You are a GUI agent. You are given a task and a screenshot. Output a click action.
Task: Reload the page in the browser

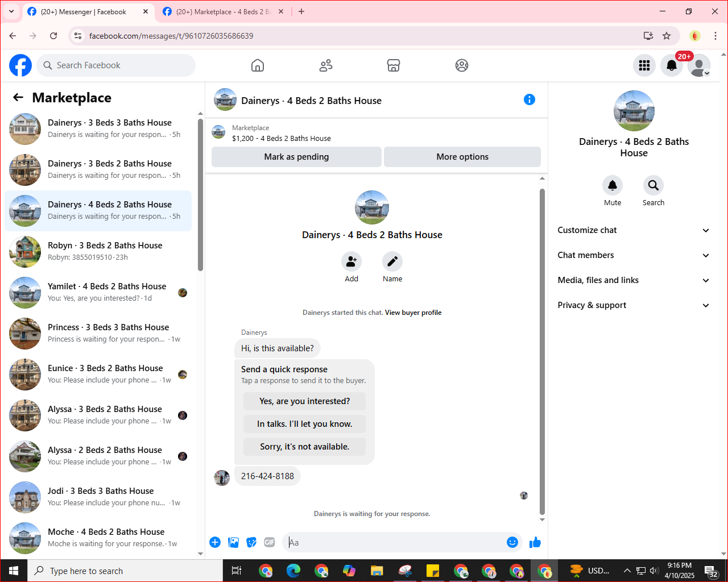tap(53, 36)
